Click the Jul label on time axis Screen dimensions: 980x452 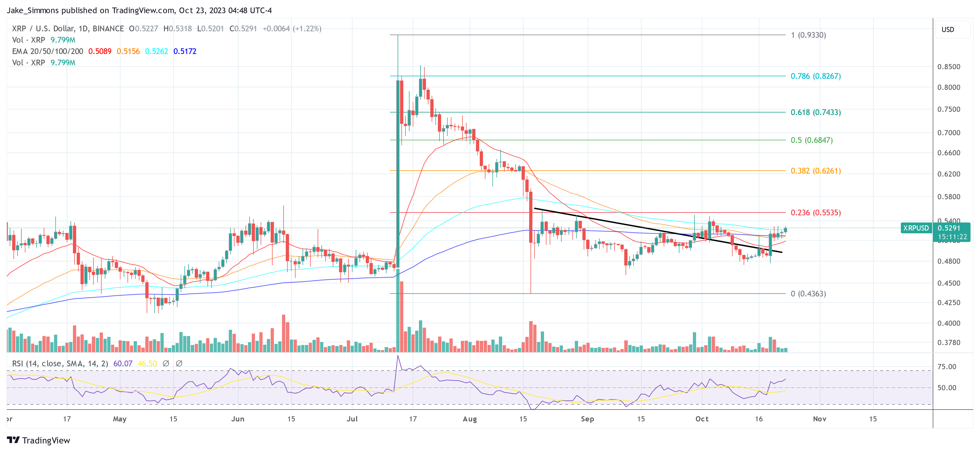coord(352,419)
